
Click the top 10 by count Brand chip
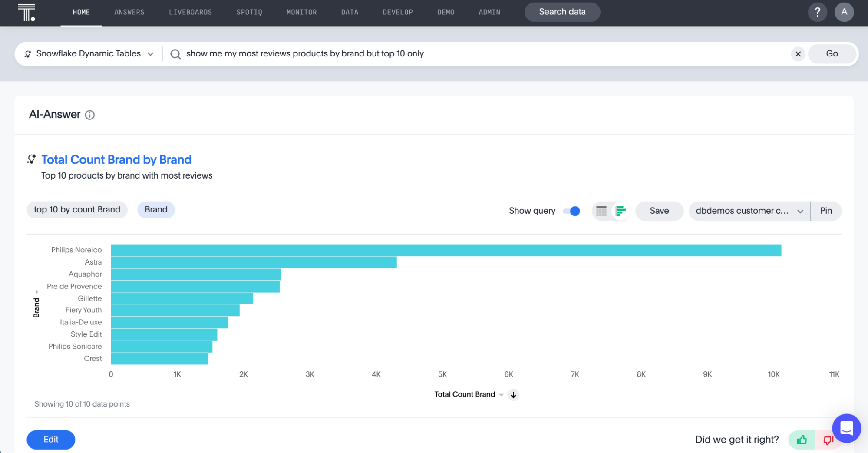click(77, 210)
